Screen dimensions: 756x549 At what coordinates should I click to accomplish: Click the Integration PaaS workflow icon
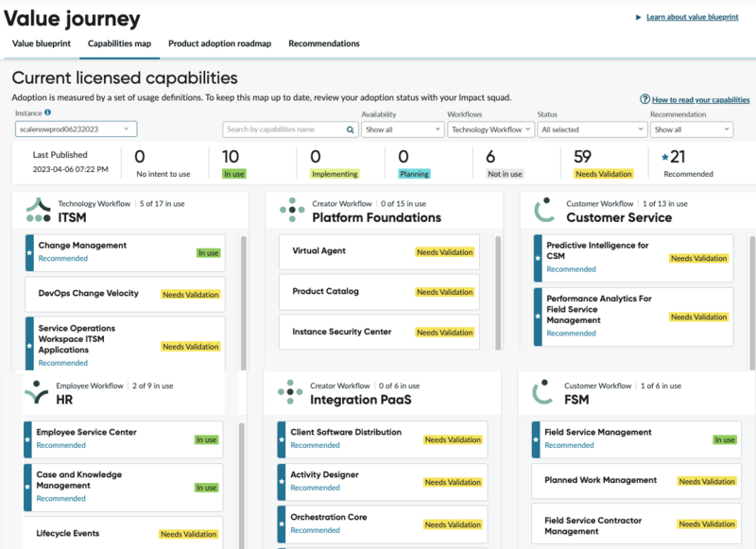pos(290,392)
